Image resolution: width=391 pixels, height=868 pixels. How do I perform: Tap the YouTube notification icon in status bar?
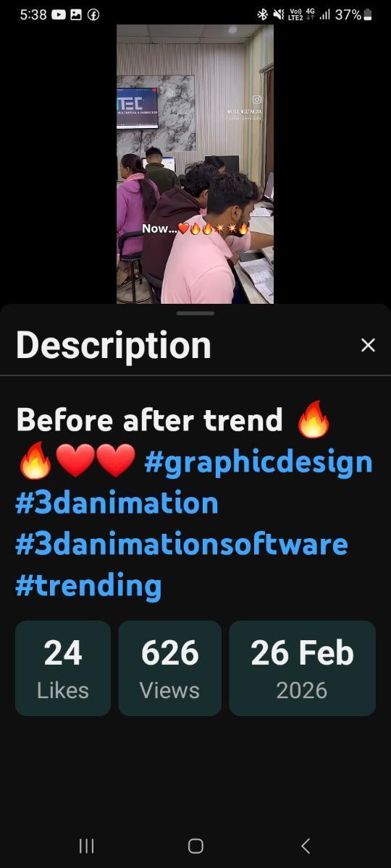click(x=59, y=14)
